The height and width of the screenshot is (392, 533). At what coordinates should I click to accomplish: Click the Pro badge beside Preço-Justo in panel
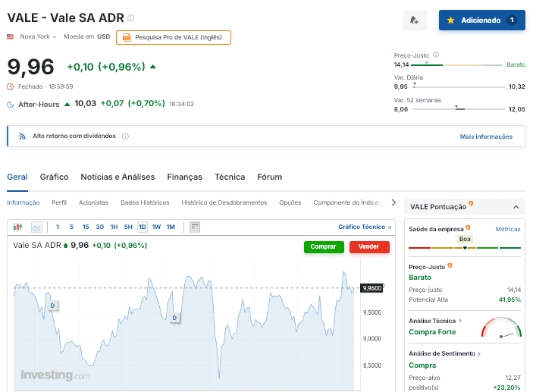450,265
